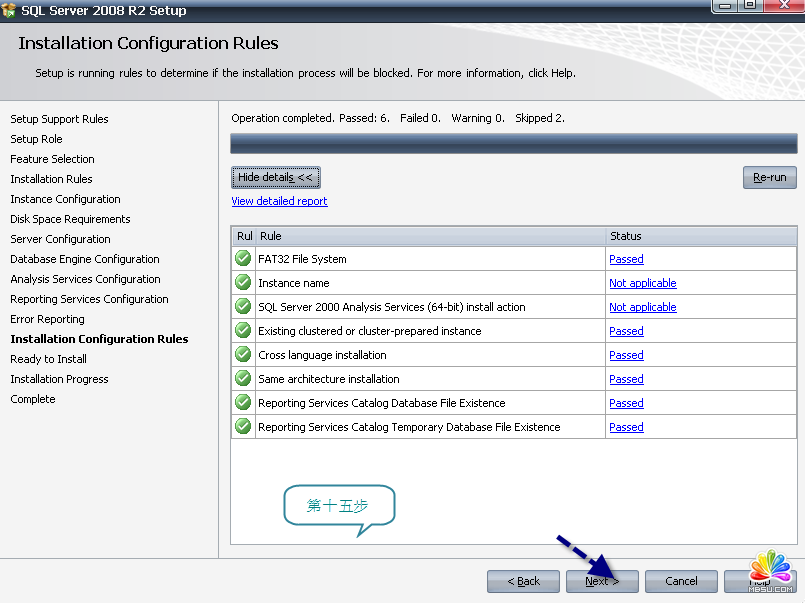Click the SQL Server Setup title bar icon
Image resolution: width=805 pixels, height=603 pixels.
pyautogui.click(x=9, y=10)
